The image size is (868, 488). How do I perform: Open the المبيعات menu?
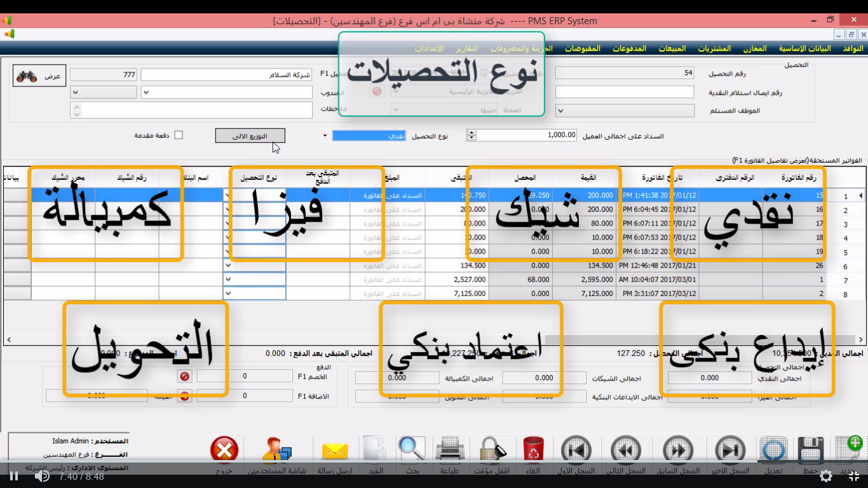pyautogui.click(x=672, y=48)
